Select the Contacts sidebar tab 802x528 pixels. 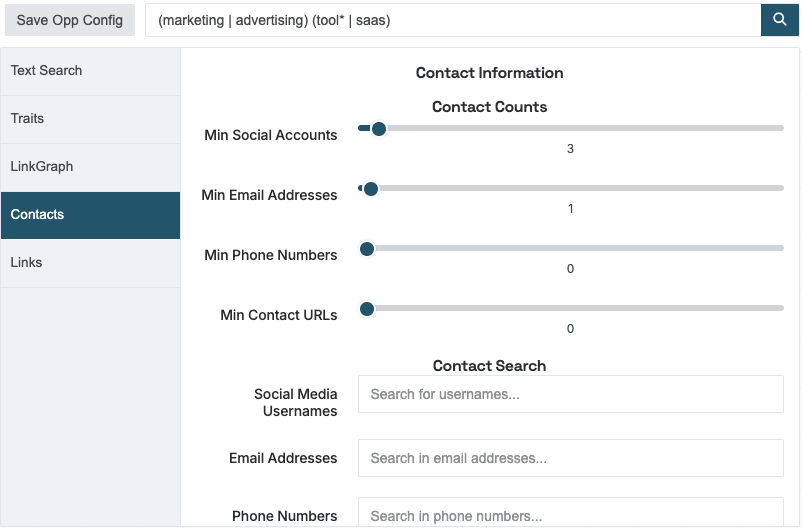91,215
